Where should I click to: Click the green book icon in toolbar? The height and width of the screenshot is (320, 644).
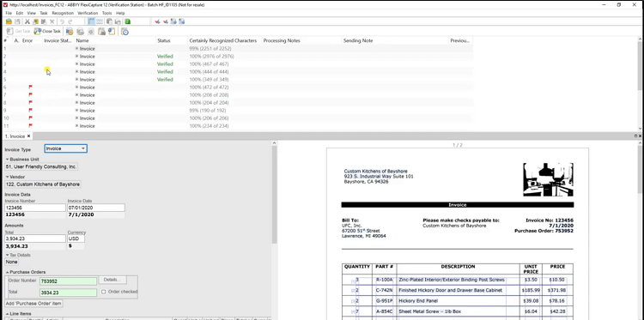pyautogui.click(x=128, y=21)
